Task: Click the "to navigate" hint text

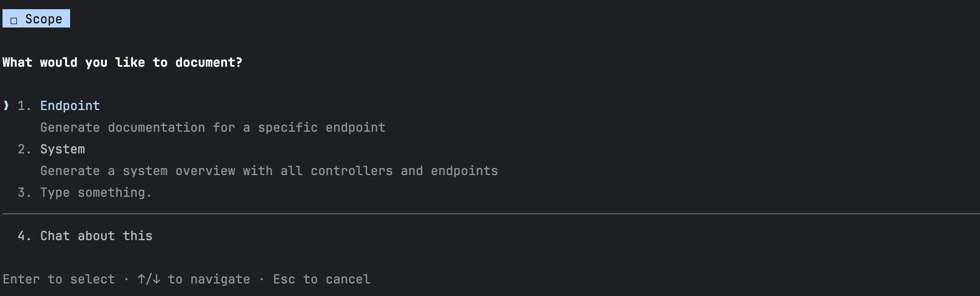Action: point(209,279)
